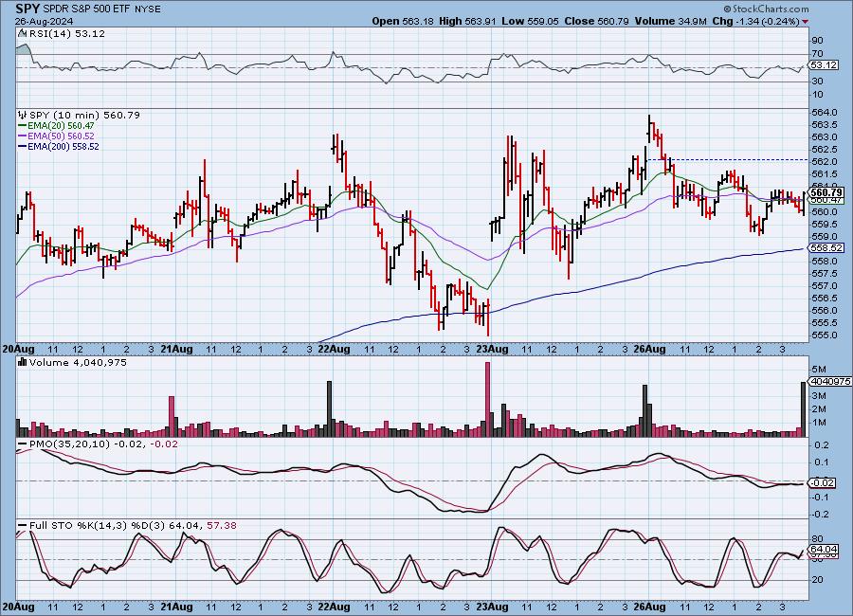Click the area icon beside RSI(14)
This screenshot has height=616, width=853.
click(23, 33)
